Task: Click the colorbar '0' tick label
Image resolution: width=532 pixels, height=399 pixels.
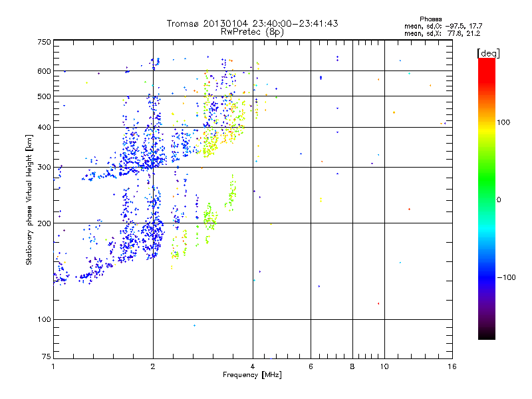Action: 499,200
